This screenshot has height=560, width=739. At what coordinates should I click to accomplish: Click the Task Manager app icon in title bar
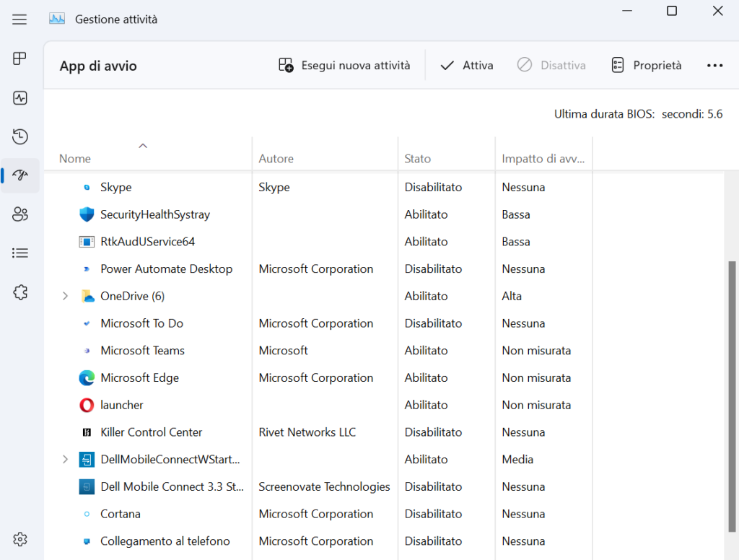[x=57, y=19]
